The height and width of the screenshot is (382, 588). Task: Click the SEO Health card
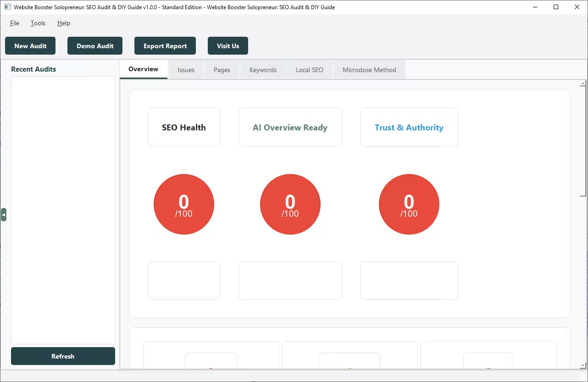[x=183, y=128]
